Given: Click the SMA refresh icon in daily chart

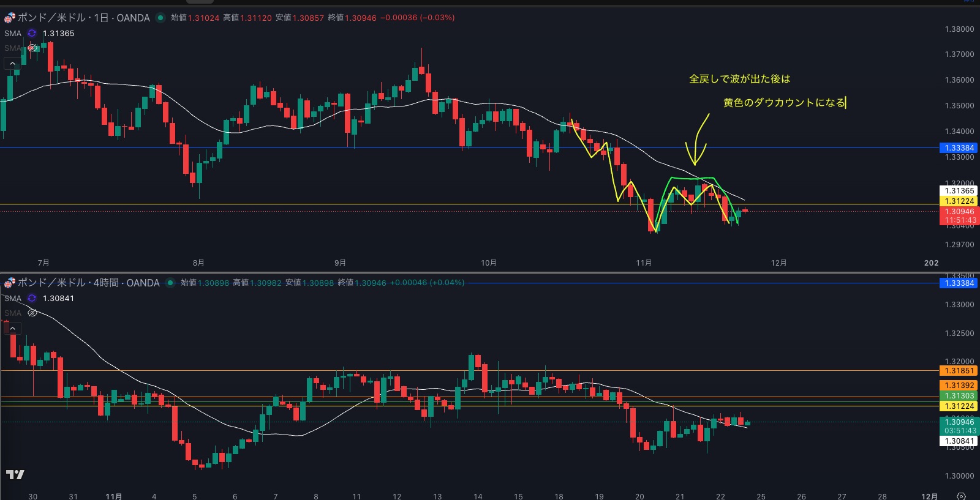Looking at the screenshot, I should (x=32, y=34).
